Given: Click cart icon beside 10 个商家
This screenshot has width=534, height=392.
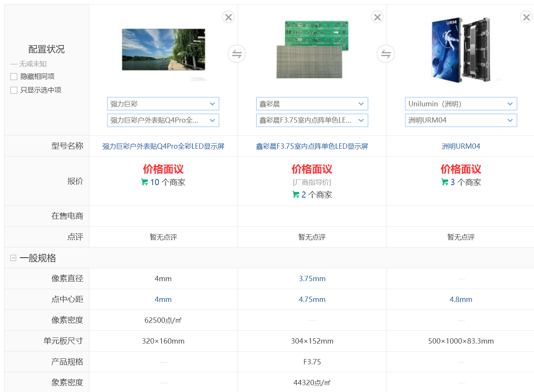Looking at the screenshot, I should pyautogui.click(x=144, y=182).
